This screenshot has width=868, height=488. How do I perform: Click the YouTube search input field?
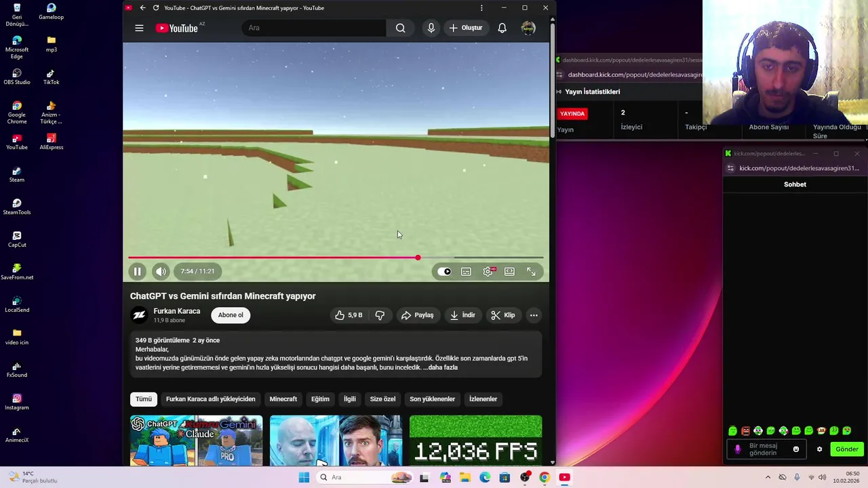point(313,28)
